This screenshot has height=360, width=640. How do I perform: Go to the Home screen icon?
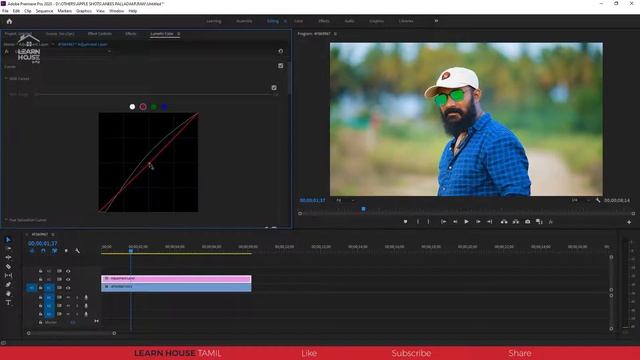click(9, 21)
